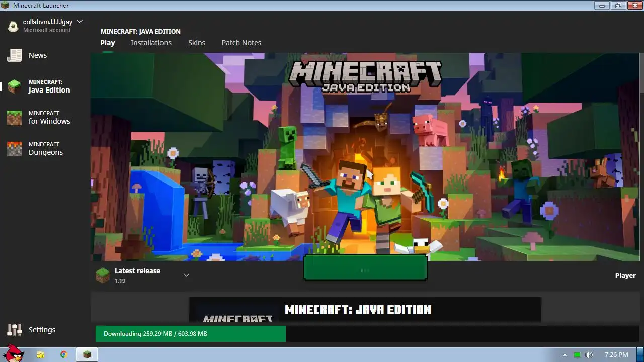This screenshot has width=644, height=362.
Task: Click the account avatar icon
Action: (13, 26)
